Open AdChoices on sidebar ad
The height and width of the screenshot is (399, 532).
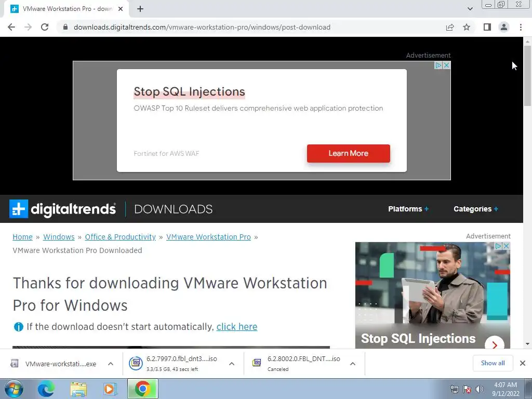click(x=498, y=246)
